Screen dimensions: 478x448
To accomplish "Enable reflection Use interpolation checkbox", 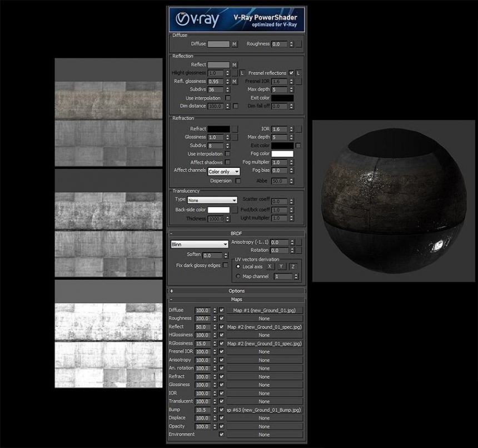I will coord(227,98).
